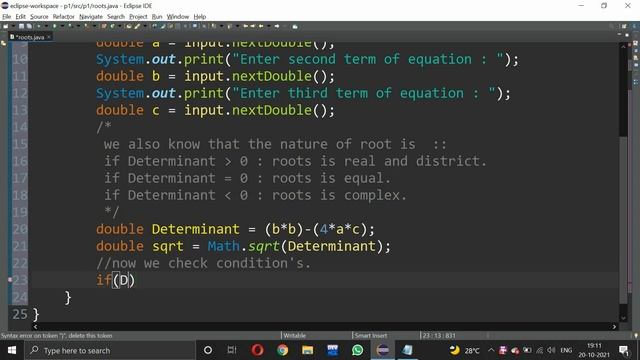
Task: Open the Run configurations dropdown arrow
Action: tap(62, 26)
